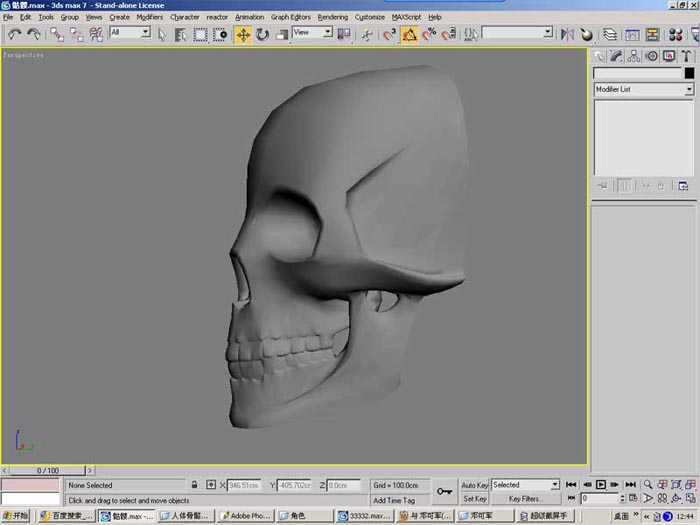Open the MAXScript menu

click(406, 17)
